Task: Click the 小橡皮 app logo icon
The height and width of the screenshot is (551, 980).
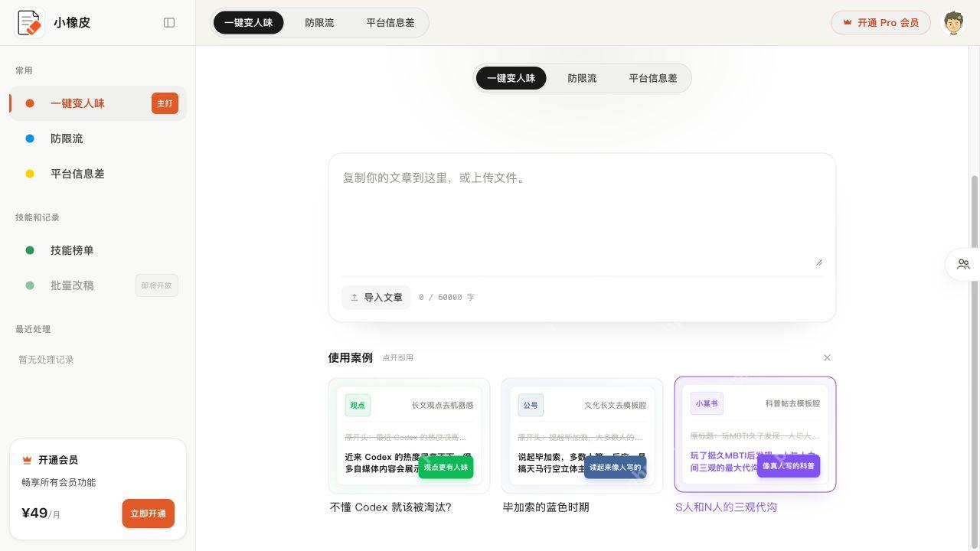Action: pyautogui.click(x=30, y=23)
